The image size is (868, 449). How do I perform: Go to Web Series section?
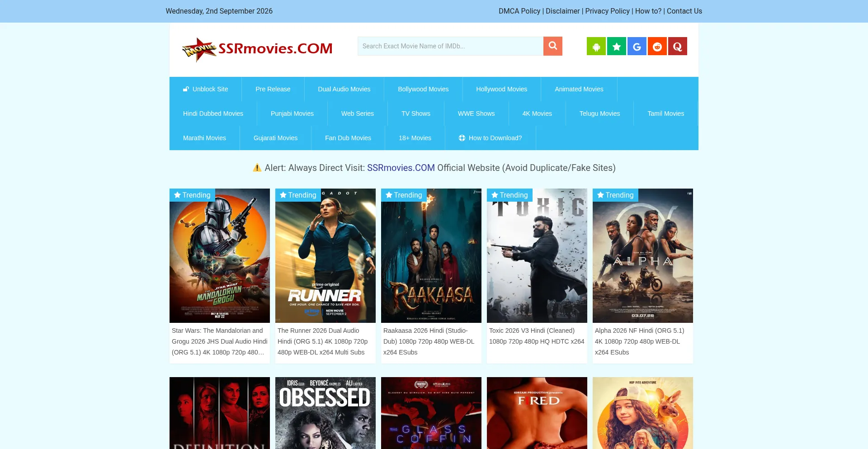[358, 113]
